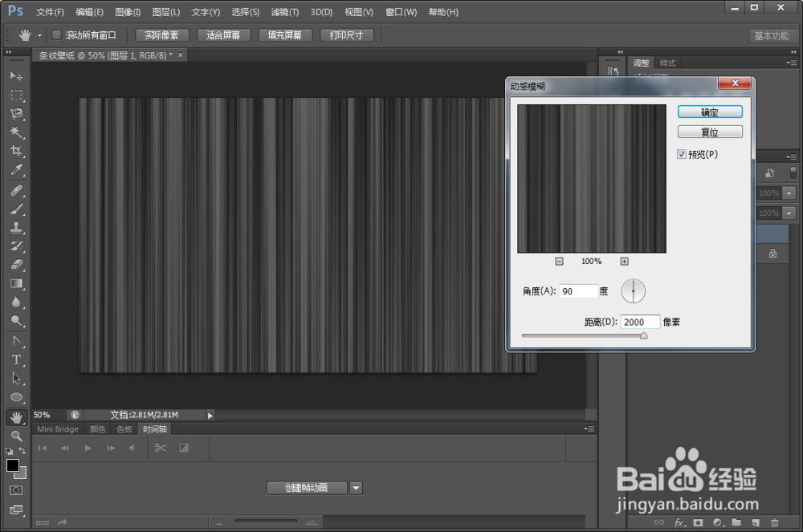Open Hand tool preset dropdown
Screen dimensions: 803x532
coord(39,35)
